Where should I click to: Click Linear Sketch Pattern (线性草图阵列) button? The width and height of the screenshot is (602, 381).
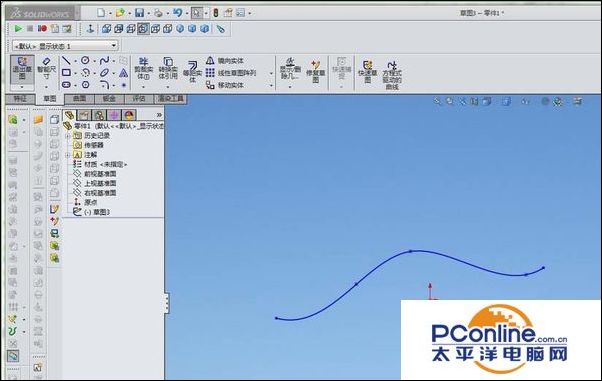[x=231, y=73]
